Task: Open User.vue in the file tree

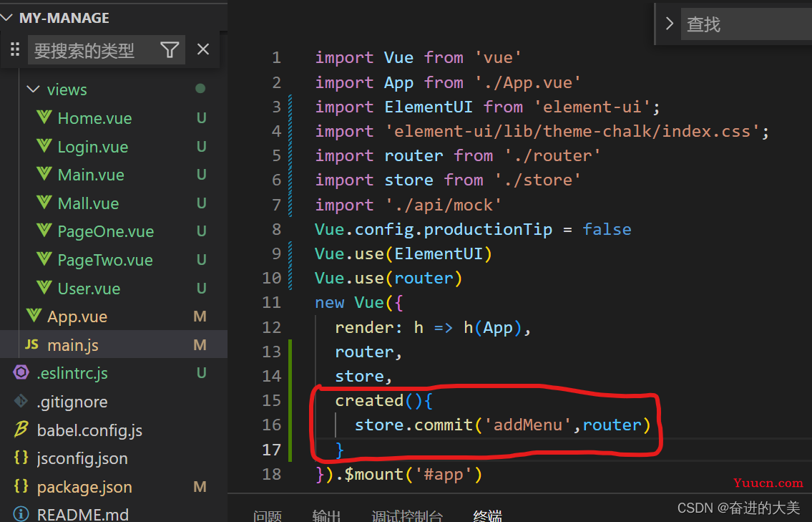Action: [x=89, y=289]
